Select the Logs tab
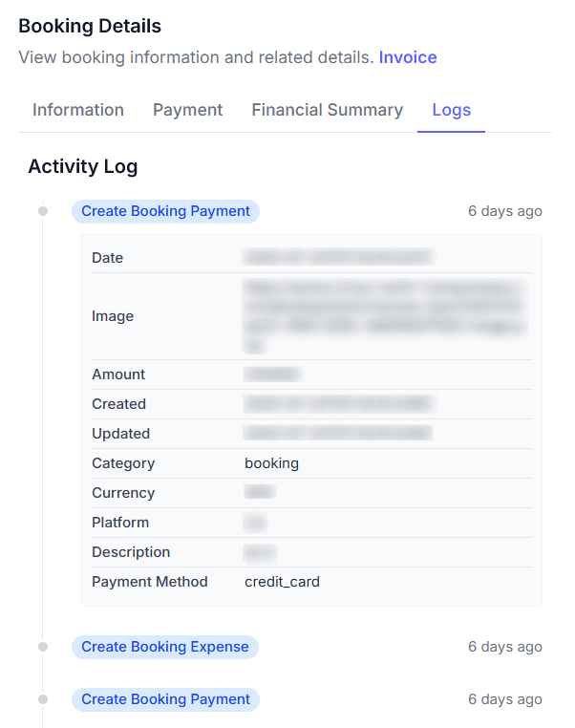The width and height of the screenshot is (575, 728). pos(451,110)
